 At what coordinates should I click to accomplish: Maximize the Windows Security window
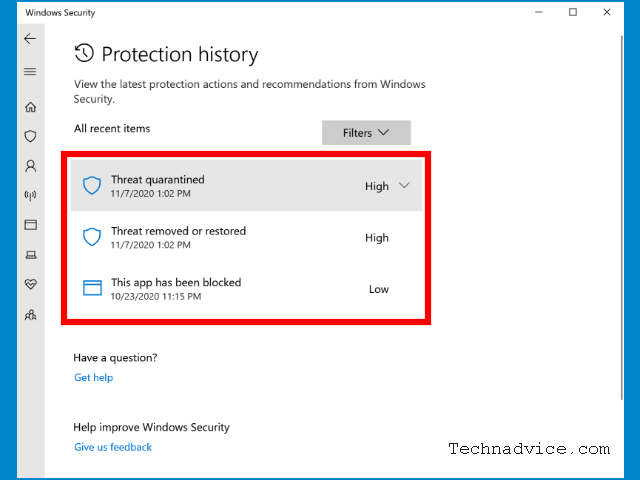coord(573,12)
